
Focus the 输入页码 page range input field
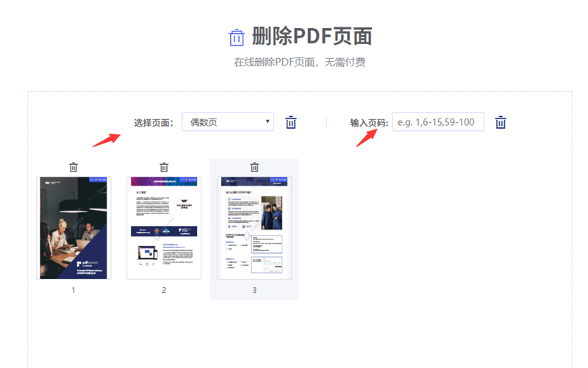click(x=438, y=122)
